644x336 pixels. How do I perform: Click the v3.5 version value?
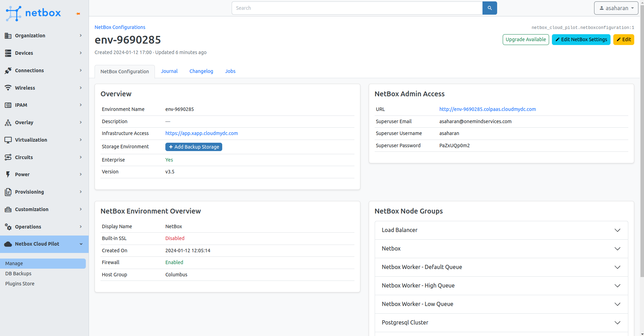[x=170, y=172]
